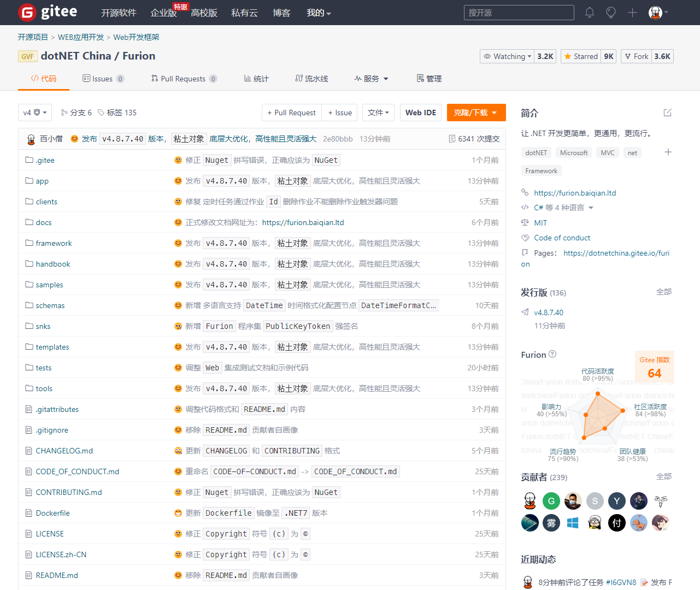Open https://furion.baiqian.ltd homepage link
This screenshot has width=700, height=590.
575,193
